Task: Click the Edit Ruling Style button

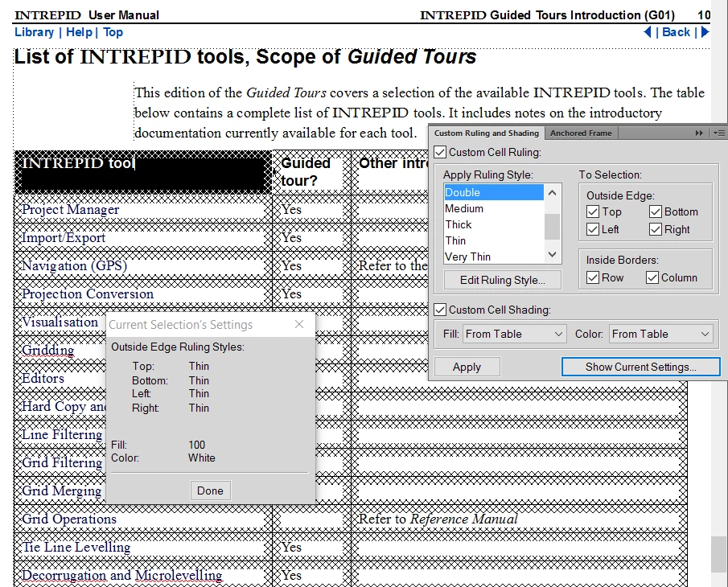Action: [x=502, y=280]
